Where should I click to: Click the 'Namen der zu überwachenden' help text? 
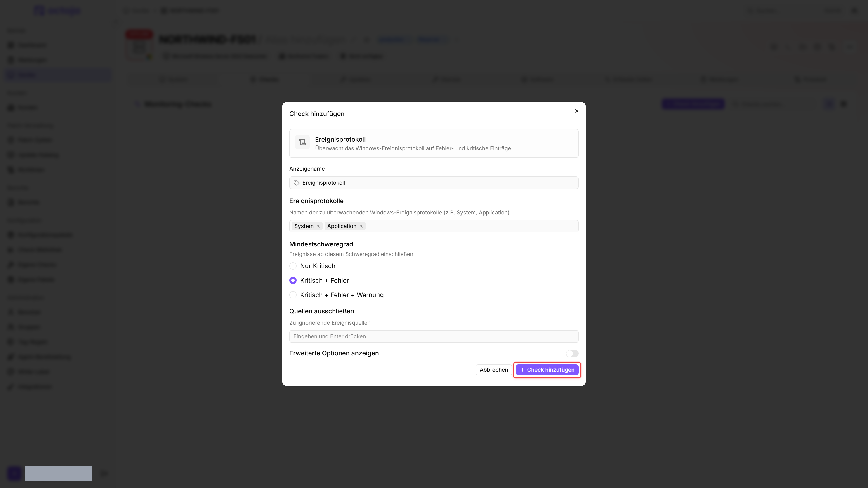[399, 213]
